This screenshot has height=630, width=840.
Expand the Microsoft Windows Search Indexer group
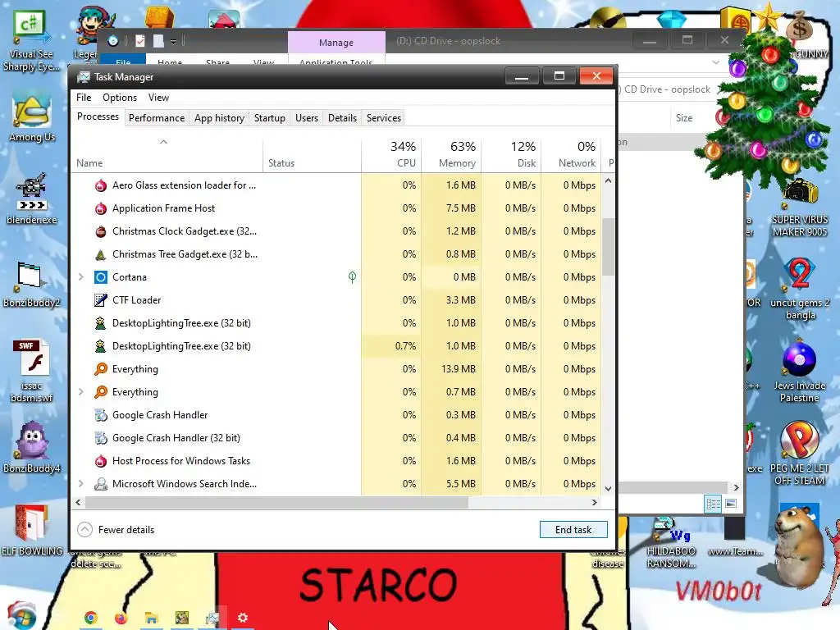(x=81, y=484)
